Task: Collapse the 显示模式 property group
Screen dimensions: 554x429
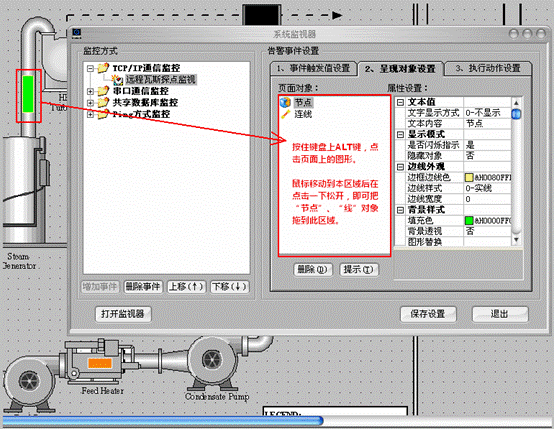Action: (400, 135)
